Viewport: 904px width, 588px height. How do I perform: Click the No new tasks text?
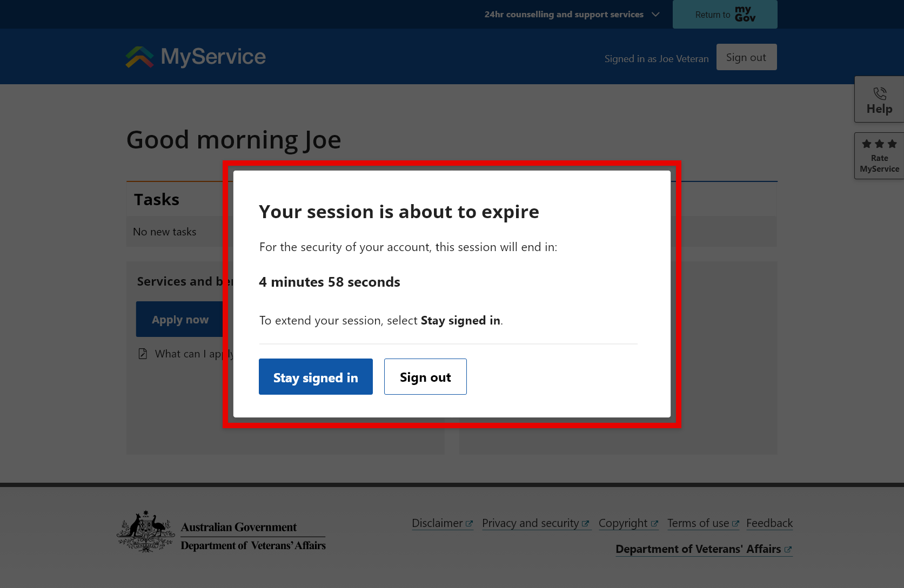click(x=165, y=232)
